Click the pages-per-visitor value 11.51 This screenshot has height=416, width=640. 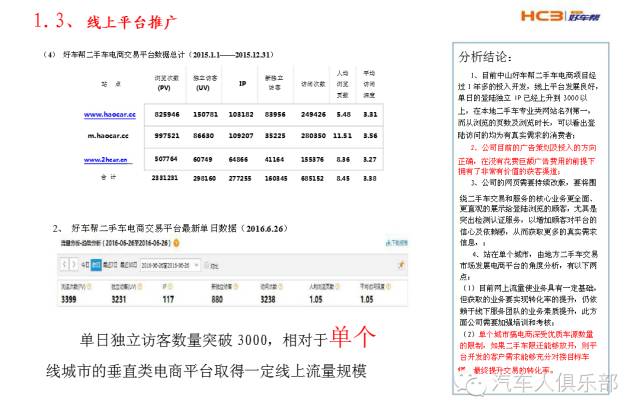coord(342,136)
